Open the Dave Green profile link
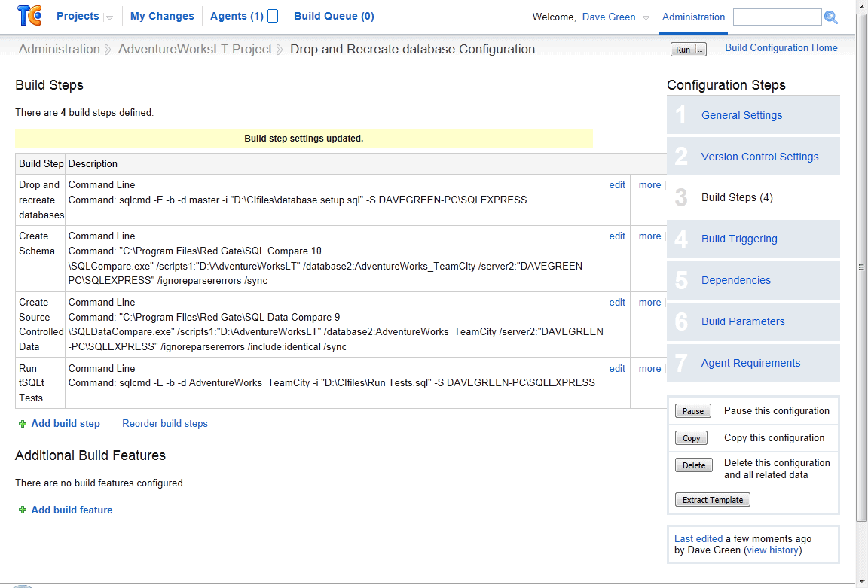The width and height of the screenshot is (868, 588). (x=608, y=17)
